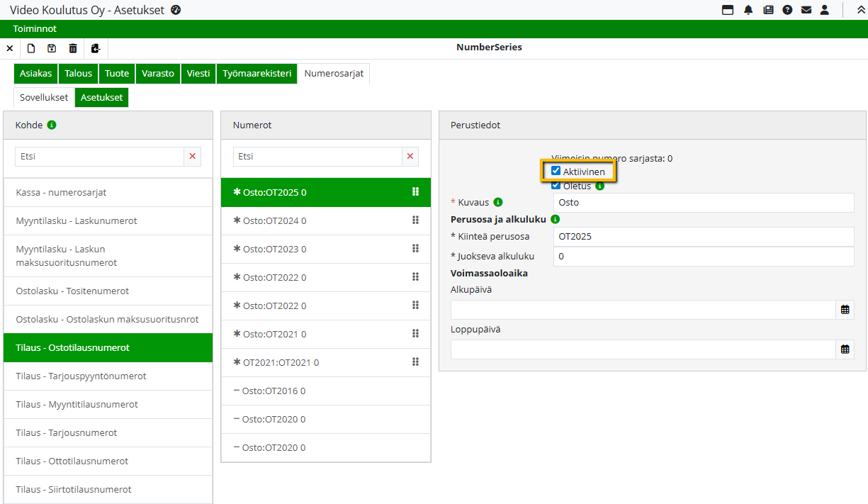The image size is (868, 504).
Task: Open the Toiminnot menu
Action: click(35, 29)
